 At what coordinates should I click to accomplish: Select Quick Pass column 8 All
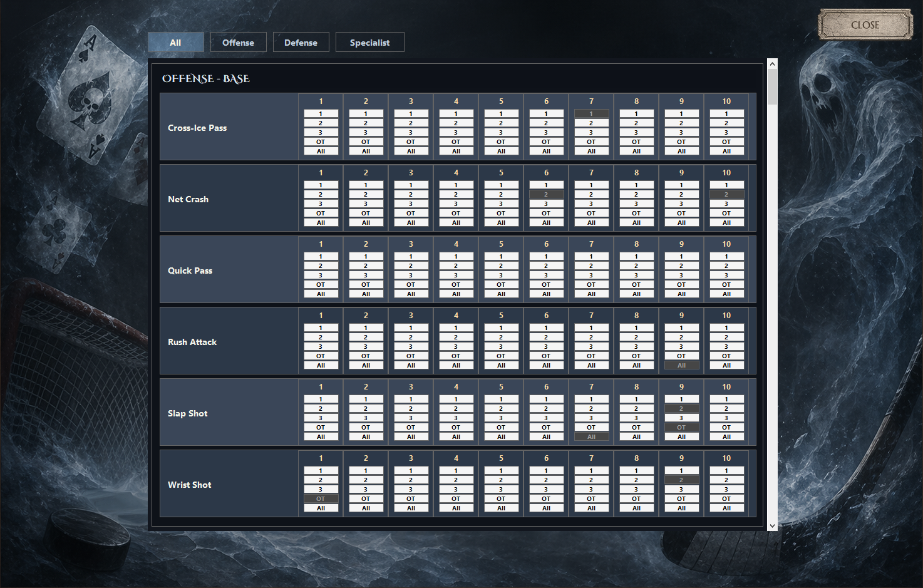[636, 294]
